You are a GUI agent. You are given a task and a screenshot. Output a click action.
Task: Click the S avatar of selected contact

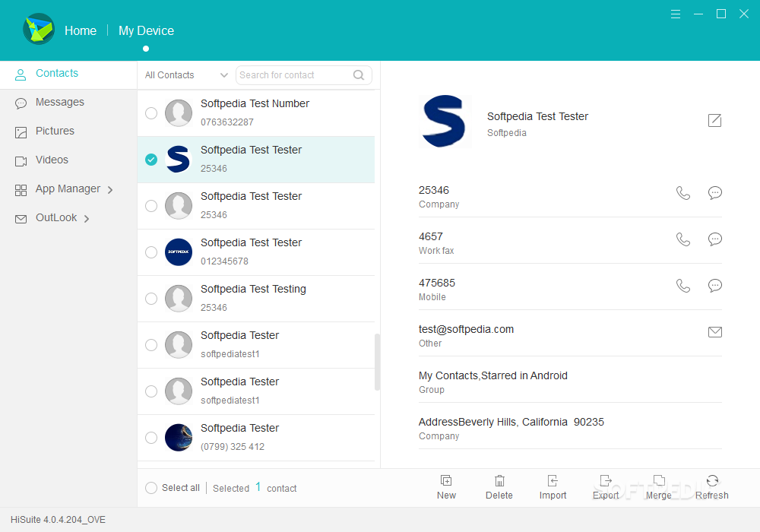179,160
